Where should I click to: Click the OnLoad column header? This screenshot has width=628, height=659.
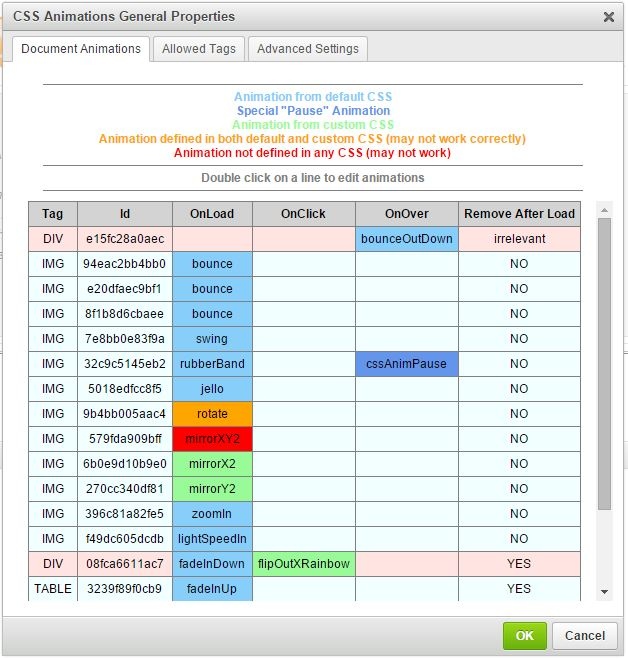tap(212, 214)
